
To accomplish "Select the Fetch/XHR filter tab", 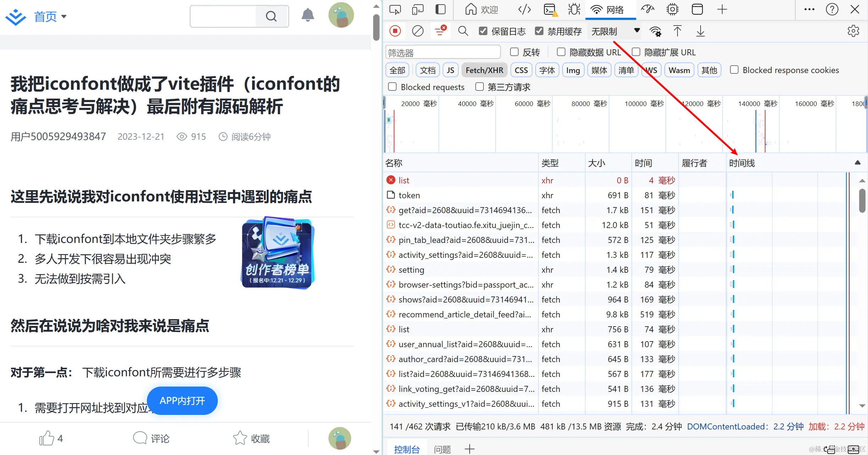I will click(484, 70).
